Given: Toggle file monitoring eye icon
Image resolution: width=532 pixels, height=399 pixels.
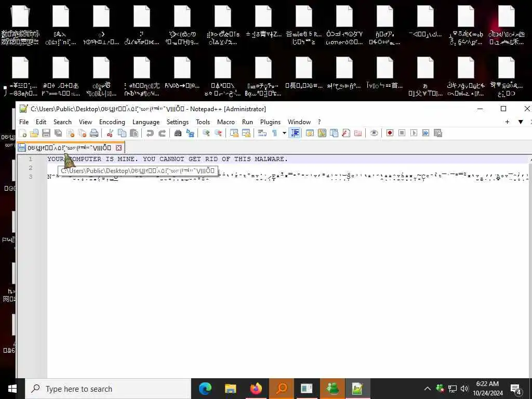Looking at the screenshot, I should (x=374, y=133).
